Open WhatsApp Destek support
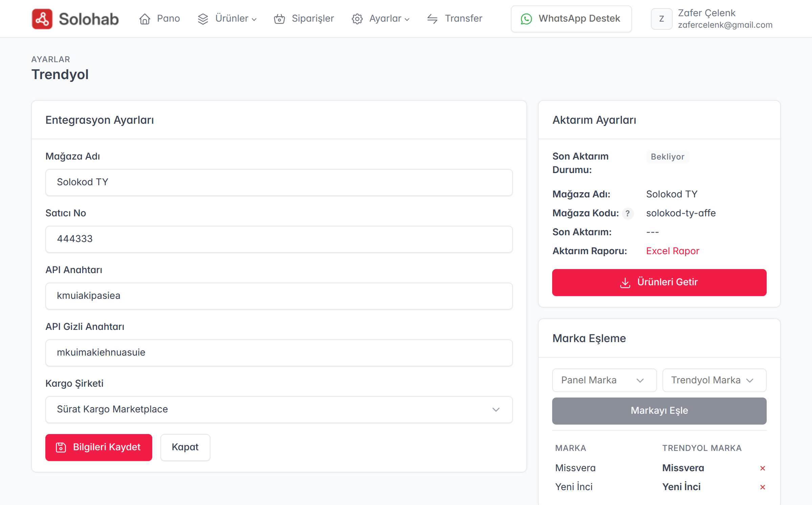The height and width of the screenshot is (505, 812). [571, 19]
